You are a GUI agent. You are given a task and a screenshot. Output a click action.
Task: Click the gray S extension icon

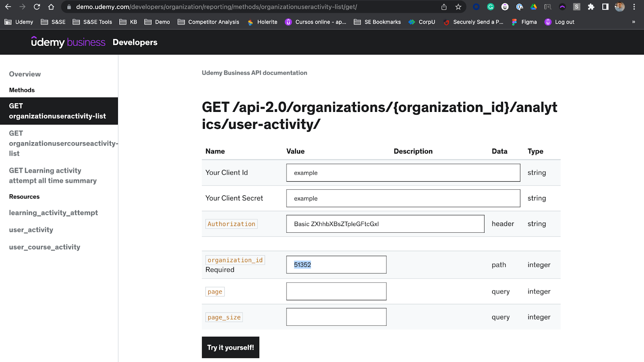coord(577,7)
